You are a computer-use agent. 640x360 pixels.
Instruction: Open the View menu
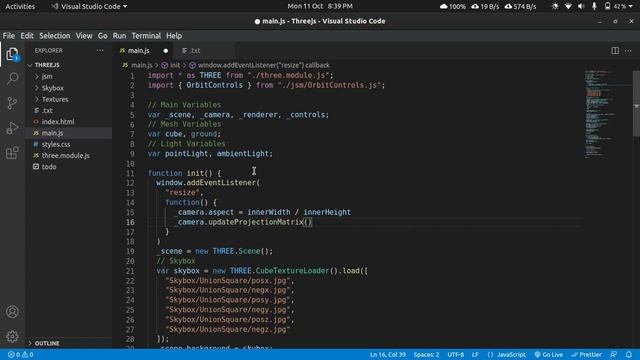pos(84,36)
